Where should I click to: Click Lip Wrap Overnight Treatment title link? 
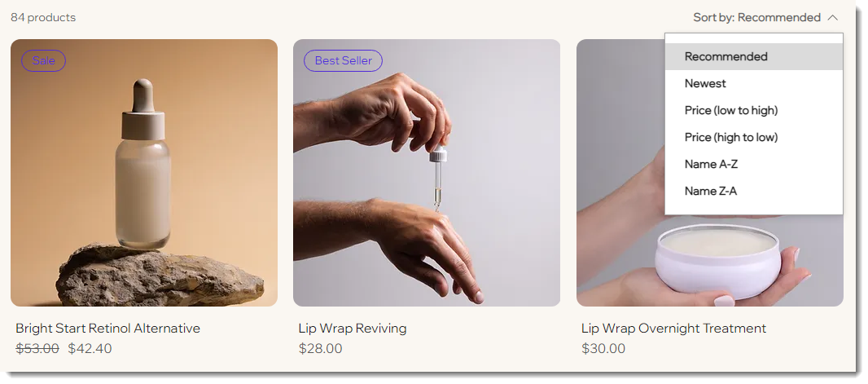pyautogui.click(x=673, y=328)
